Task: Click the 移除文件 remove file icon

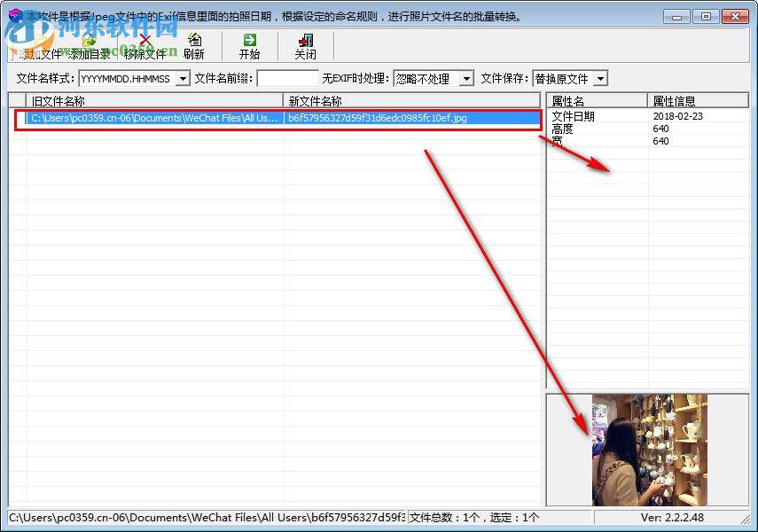Action: (144, 40)
